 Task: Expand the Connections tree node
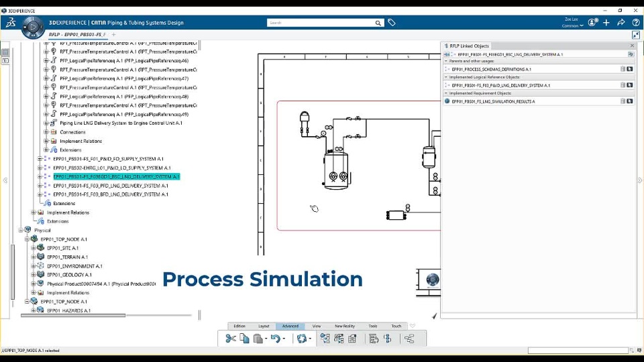tap(46, 132)
